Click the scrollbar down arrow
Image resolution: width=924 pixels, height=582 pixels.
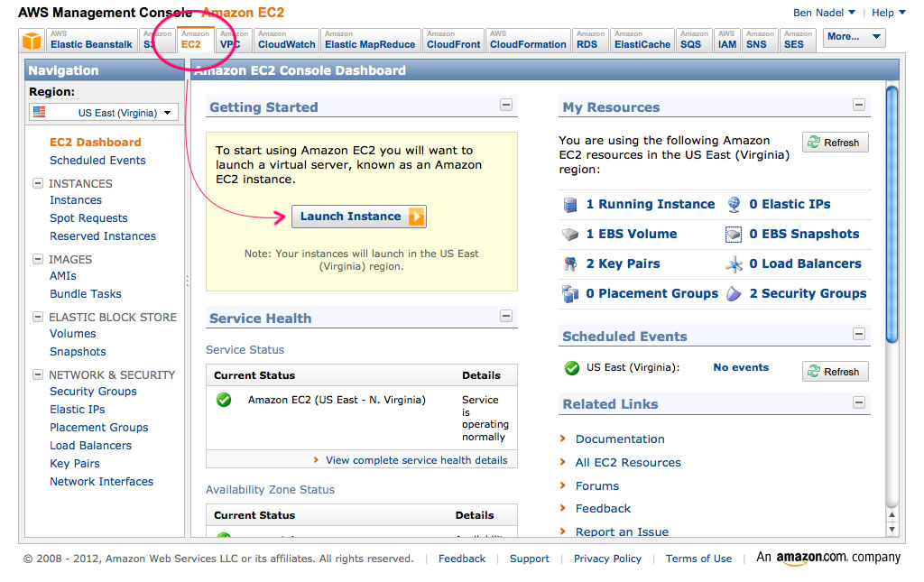click(x=892, y=529)
